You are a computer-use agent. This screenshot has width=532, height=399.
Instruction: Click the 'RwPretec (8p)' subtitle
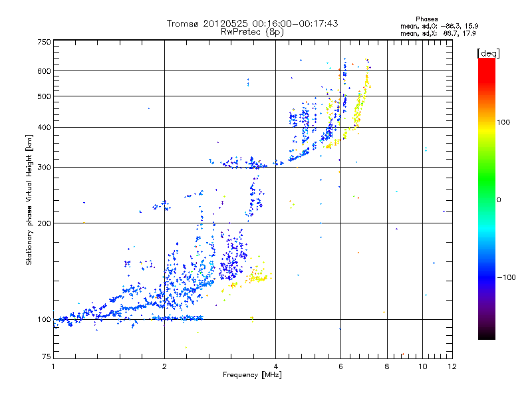pyautogui.click(x=252, y=32)
